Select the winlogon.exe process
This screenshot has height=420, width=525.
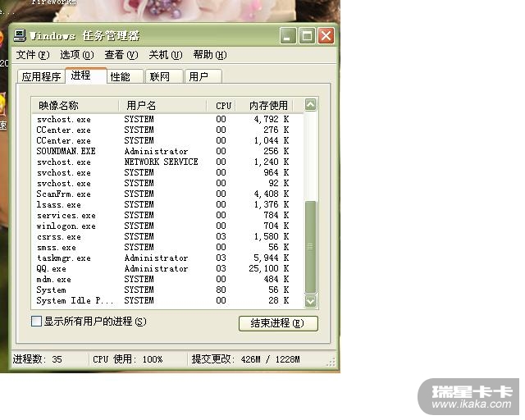[167, 226]
